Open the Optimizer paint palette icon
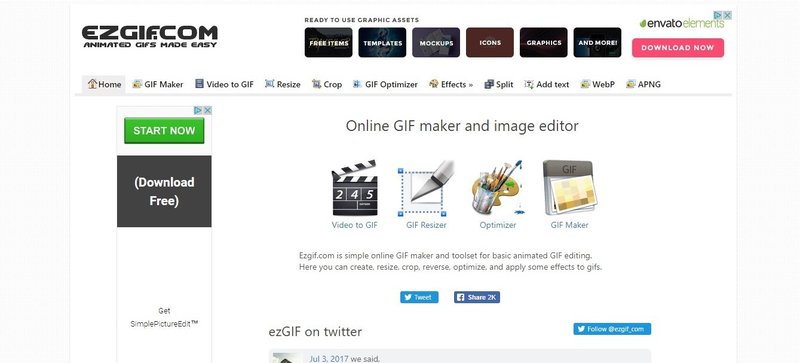 click(x=498, y=188)
